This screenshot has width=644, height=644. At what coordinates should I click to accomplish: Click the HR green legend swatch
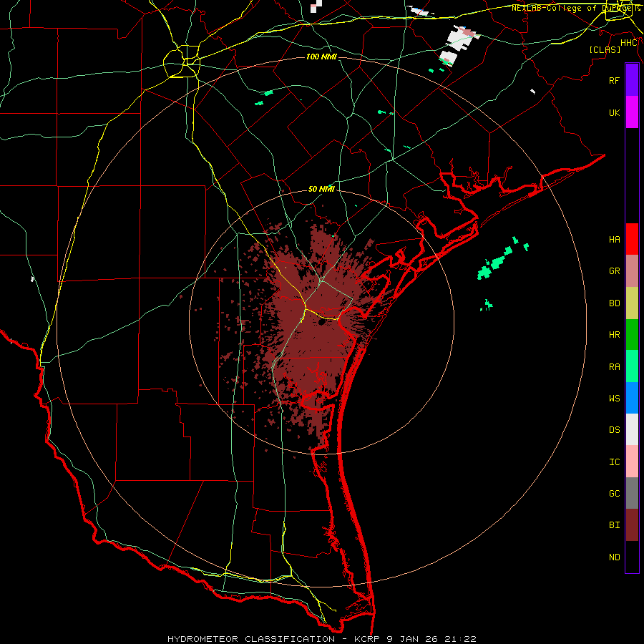click(632, 335)
